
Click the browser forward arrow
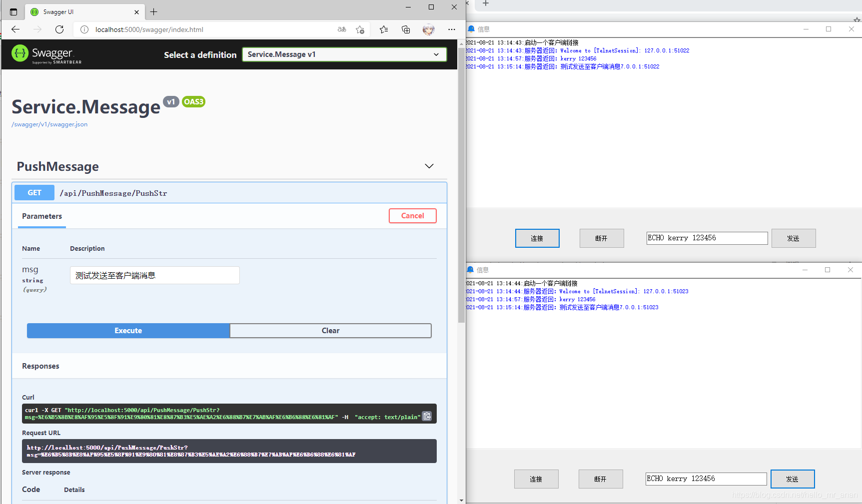coord(37,29)
